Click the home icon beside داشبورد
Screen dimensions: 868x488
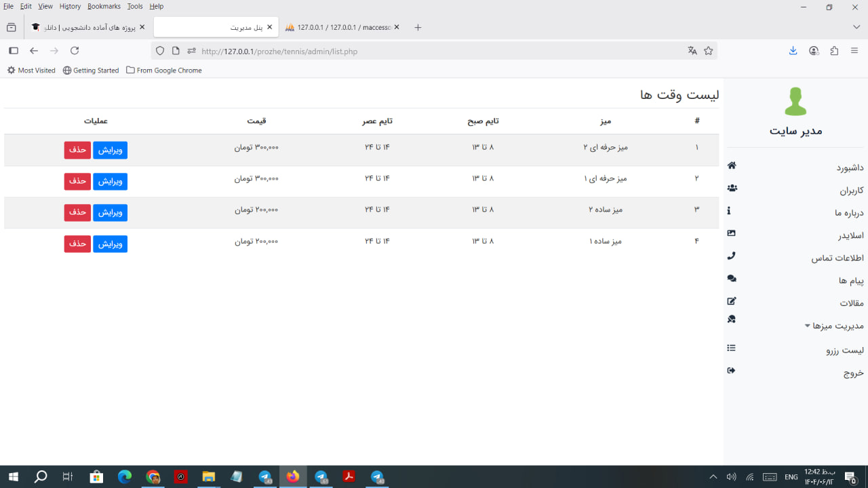pos(731,165)
